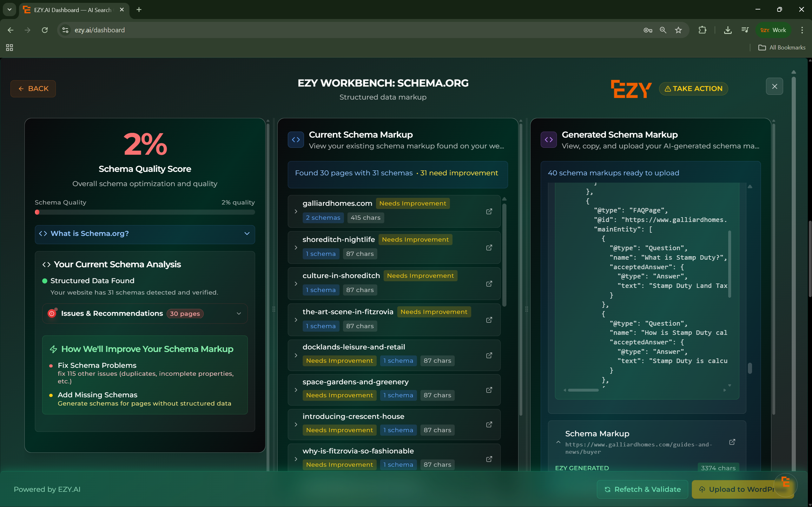Bookmark page with star icon

pyautogui.click(x=678, y=30)
